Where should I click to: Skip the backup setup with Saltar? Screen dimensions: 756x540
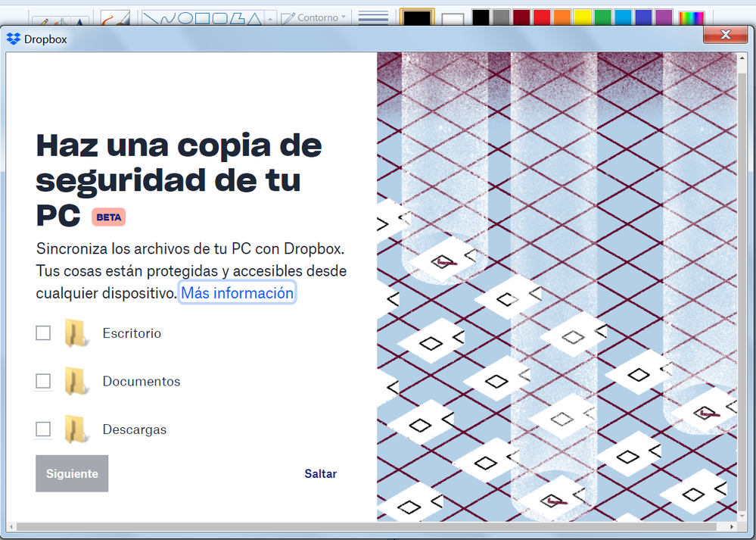pos(320,473)
